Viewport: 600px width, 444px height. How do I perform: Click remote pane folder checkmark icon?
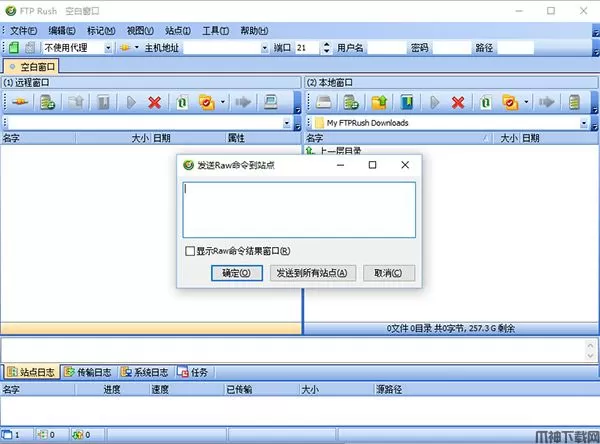pyautogui.click(x=207, y=102)
